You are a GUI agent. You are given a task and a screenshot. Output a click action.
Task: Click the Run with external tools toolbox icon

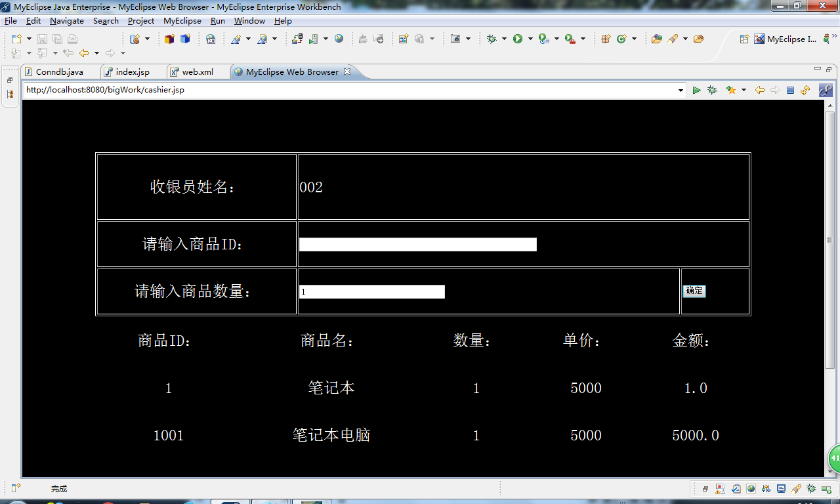coord(570,39)
